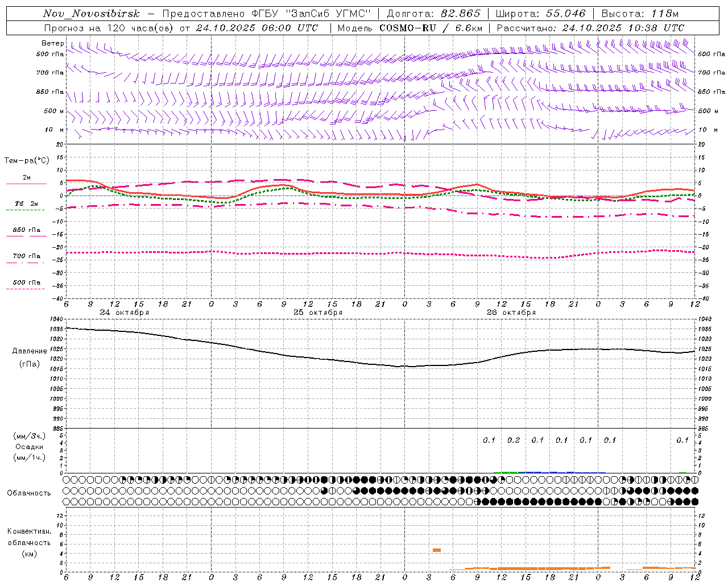Click the isolated orange convective cloud block
Image resolution: width=728 pixels, height=582 pixels.
tap(437, 550)
